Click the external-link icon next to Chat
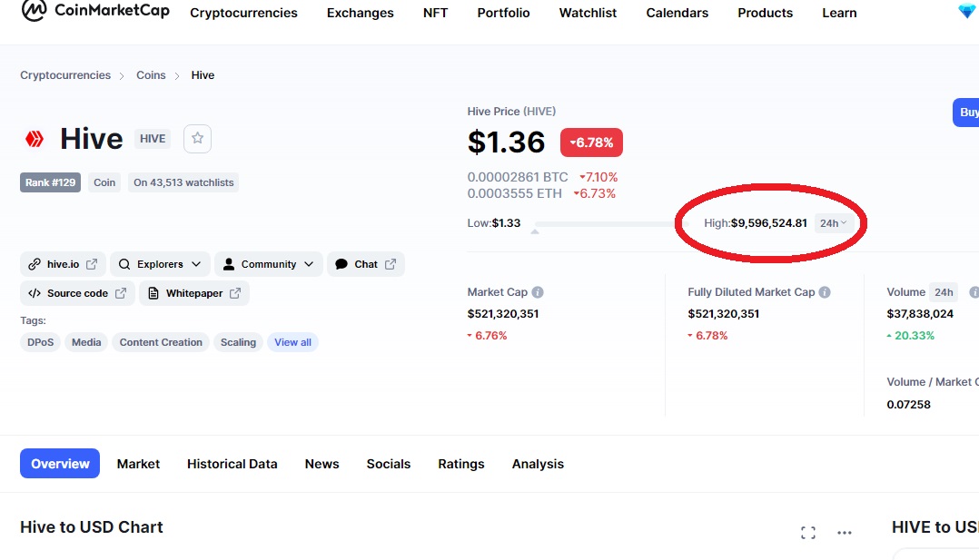The height and width of the screenshot is (560, 979). (x=391, y=264)
